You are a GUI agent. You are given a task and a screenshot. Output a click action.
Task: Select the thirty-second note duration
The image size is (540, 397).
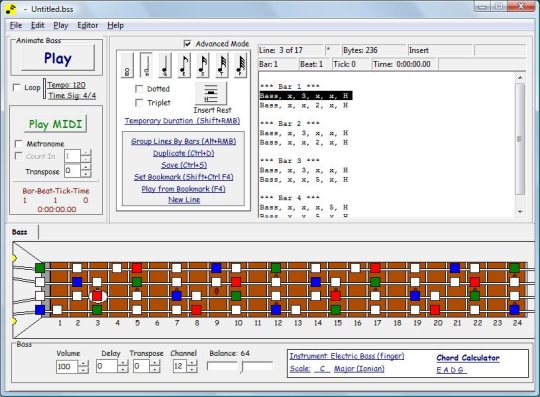(x=221, y=65)
